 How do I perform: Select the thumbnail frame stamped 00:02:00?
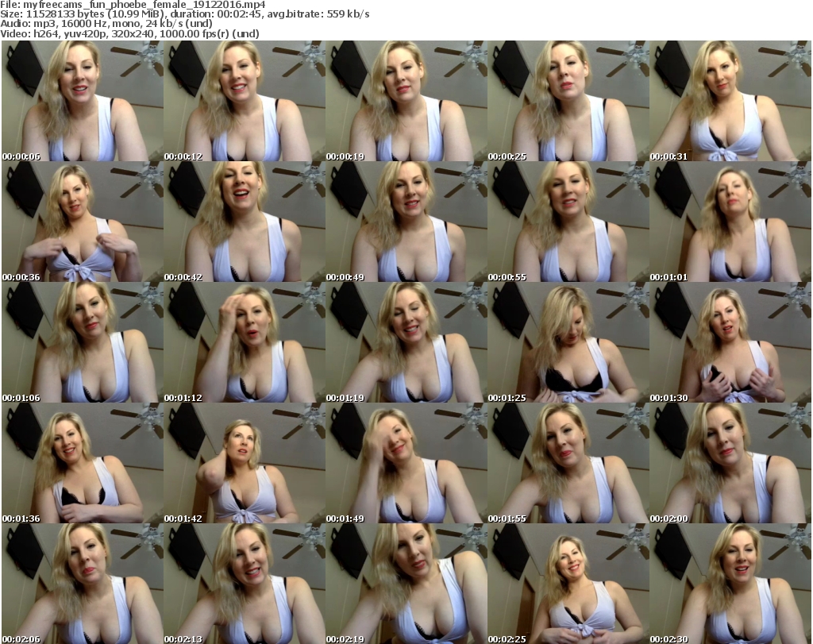(730, 463)
